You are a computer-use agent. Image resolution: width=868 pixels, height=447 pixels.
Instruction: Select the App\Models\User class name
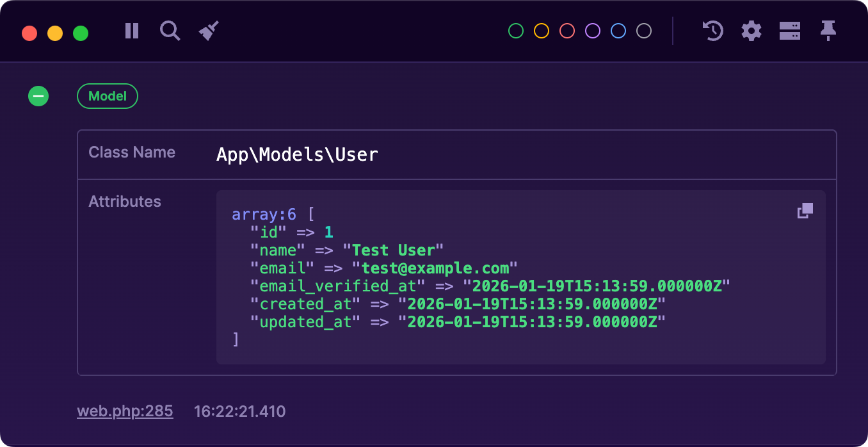(298, 154)
